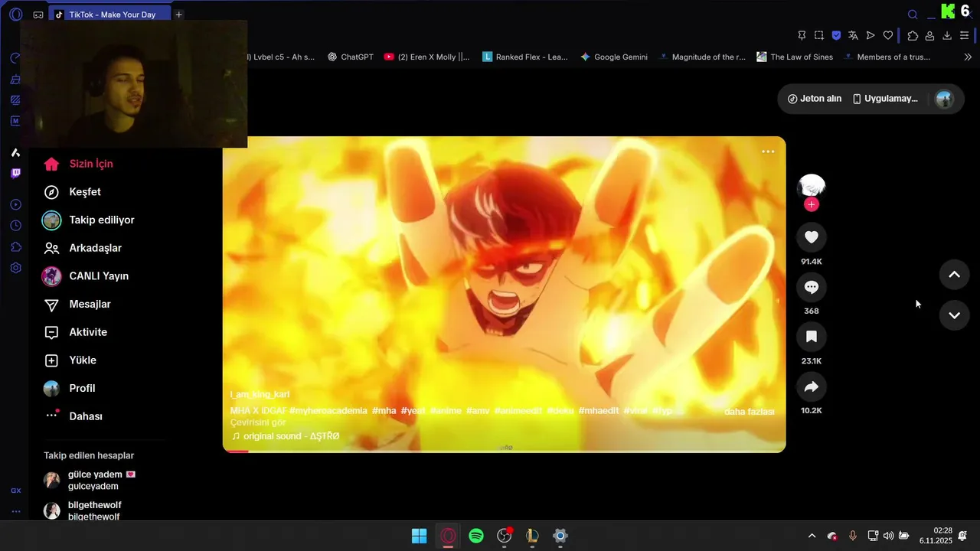Viewport: 980px width, 551px height.
Task: Click the Jeton alın button
Action: [x=815, y=99]
